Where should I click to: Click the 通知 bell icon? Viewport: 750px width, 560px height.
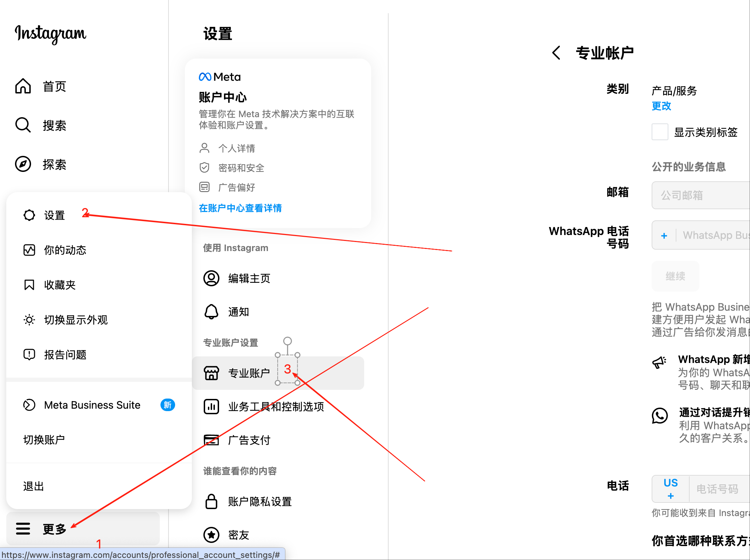point(211,312)
